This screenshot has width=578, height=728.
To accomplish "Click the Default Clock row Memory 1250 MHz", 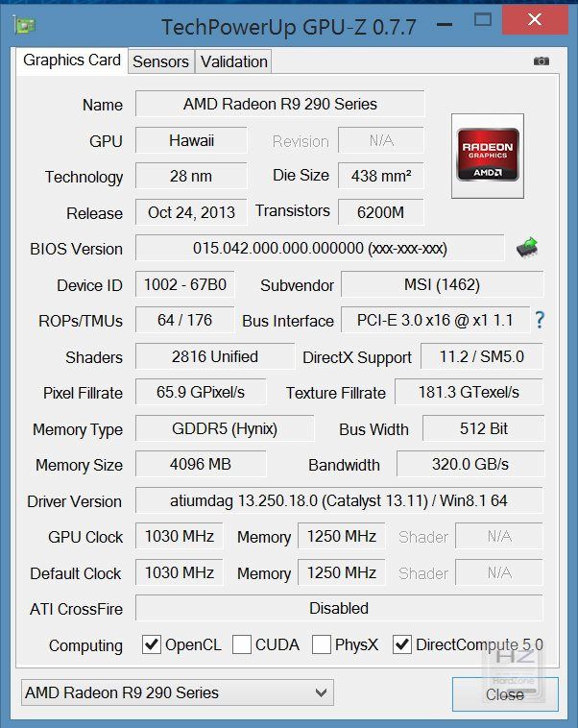I will click(341, 572).
